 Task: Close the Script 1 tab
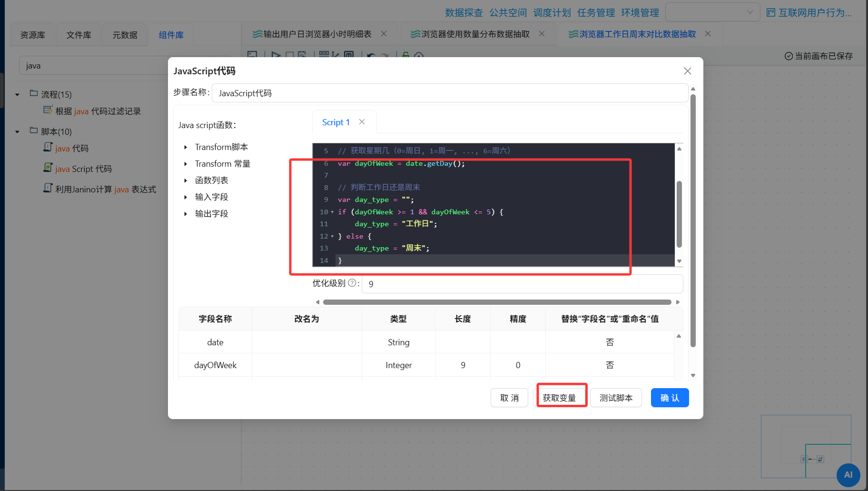pyautogui.click(x=362, y=122)
